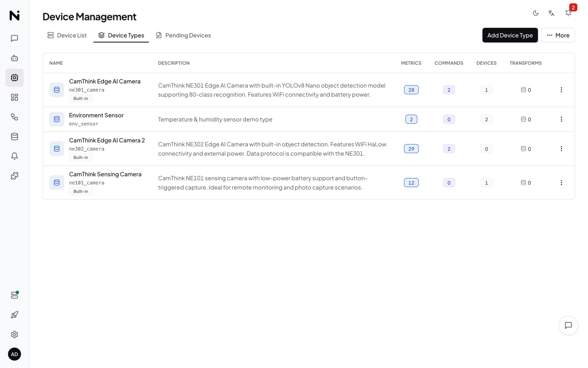
Task: Open the floating chat bubble button
Action: (x=568, y=325)
